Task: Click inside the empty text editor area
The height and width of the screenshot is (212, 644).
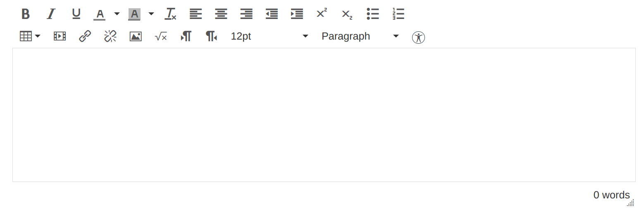Action: point(324,115)
